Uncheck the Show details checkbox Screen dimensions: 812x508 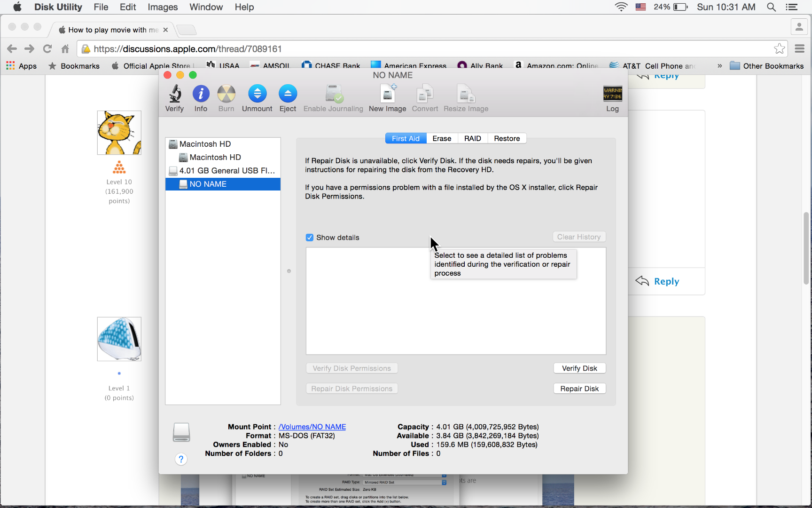coord(309,237)
